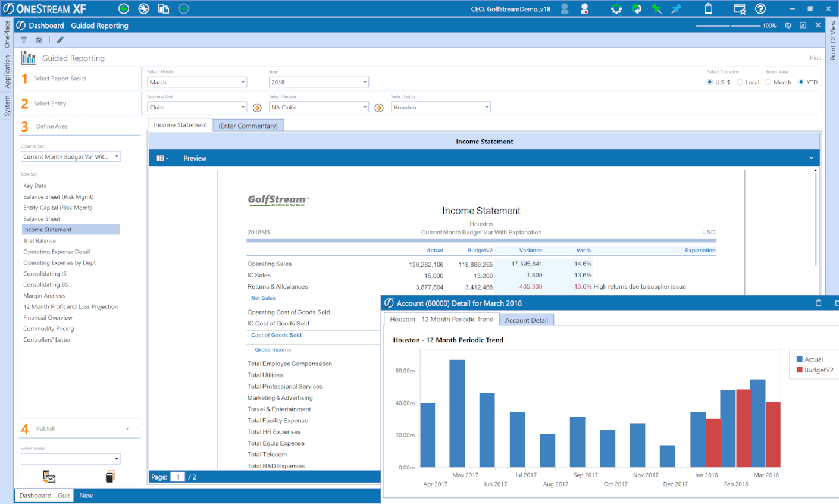Image resolution: width=839 pixels, height=504 pixels.
Task: Click the green back navigation arrow
Action: point(124,9)
